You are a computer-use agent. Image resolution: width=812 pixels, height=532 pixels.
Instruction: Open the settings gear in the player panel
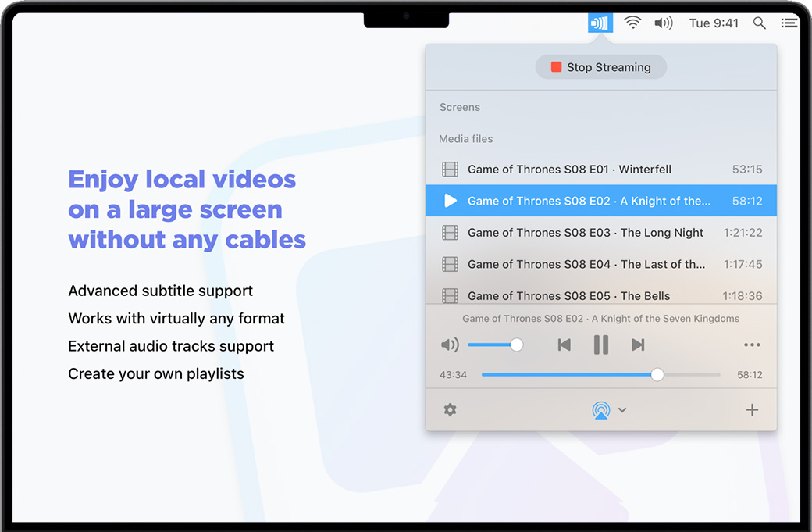(450, 409)
